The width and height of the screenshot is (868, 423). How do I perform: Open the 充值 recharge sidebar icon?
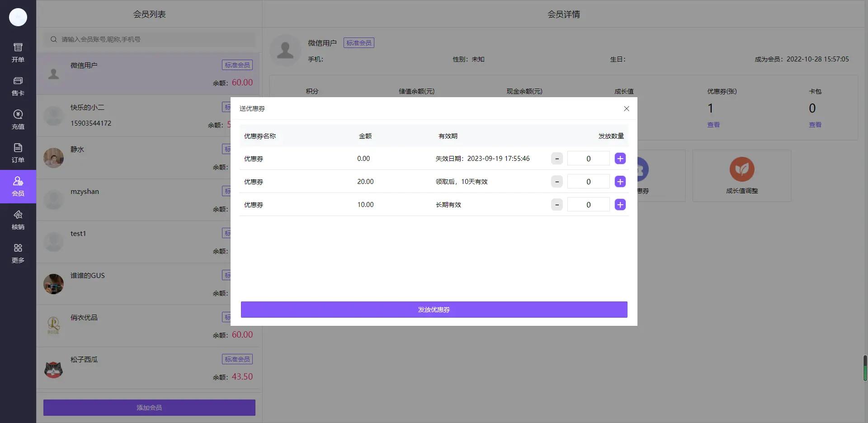coord(18,119)
